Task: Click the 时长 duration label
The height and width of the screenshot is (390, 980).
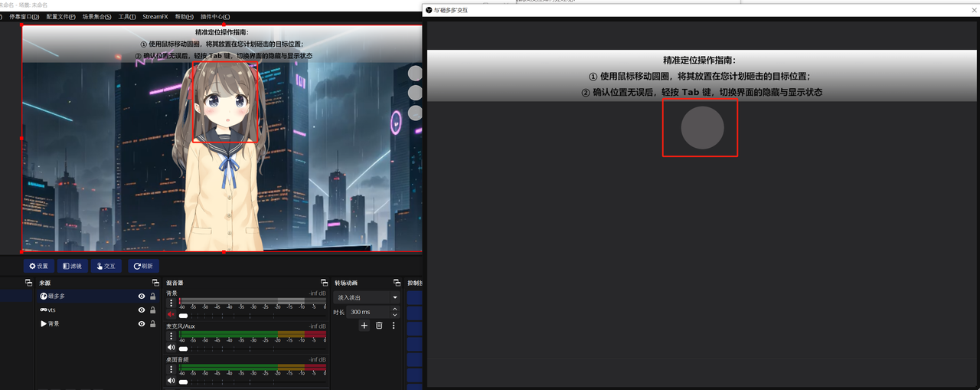Action: point(338,313)
